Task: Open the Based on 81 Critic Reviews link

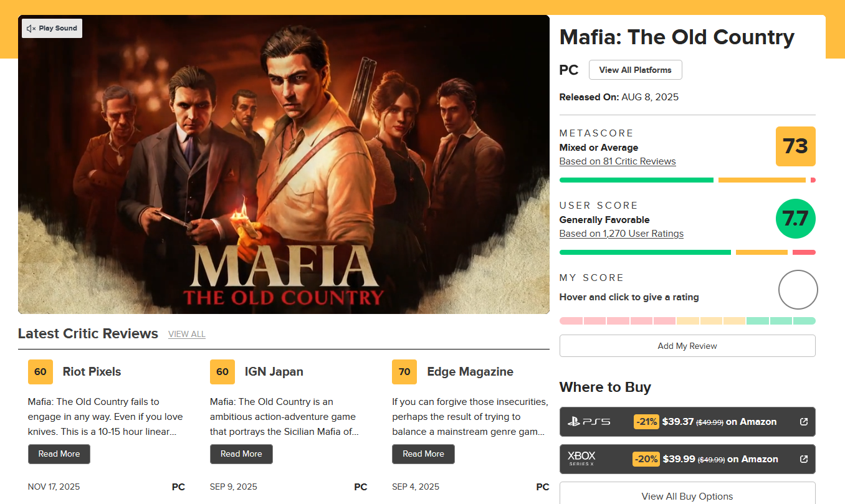Action: coord(618,161)
